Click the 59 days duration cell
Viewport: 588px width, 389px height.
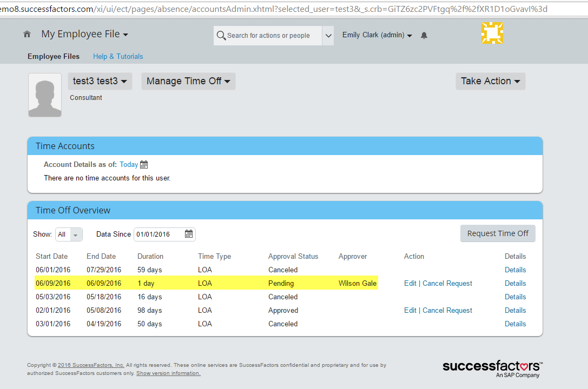coord(150,270)
